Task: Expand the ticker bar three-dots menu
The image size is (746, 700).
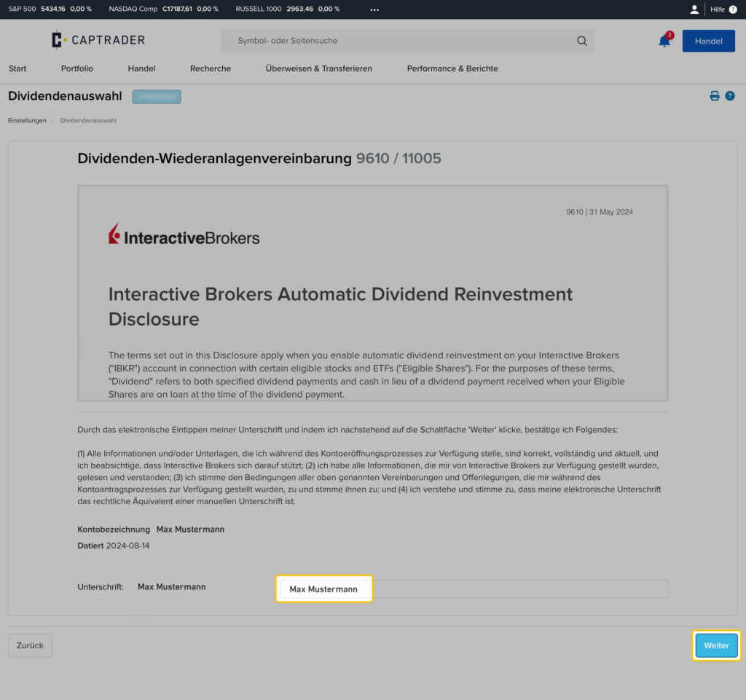Action: click(374, 9)
